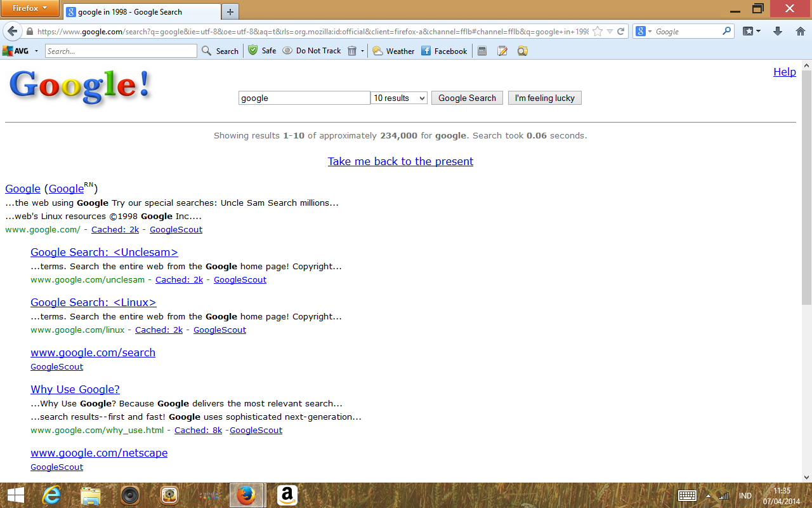The width and height of the screenshot is (812, 508).
Task: Open the 'Google Search: <Linux>' result
Action: [93, 302]
